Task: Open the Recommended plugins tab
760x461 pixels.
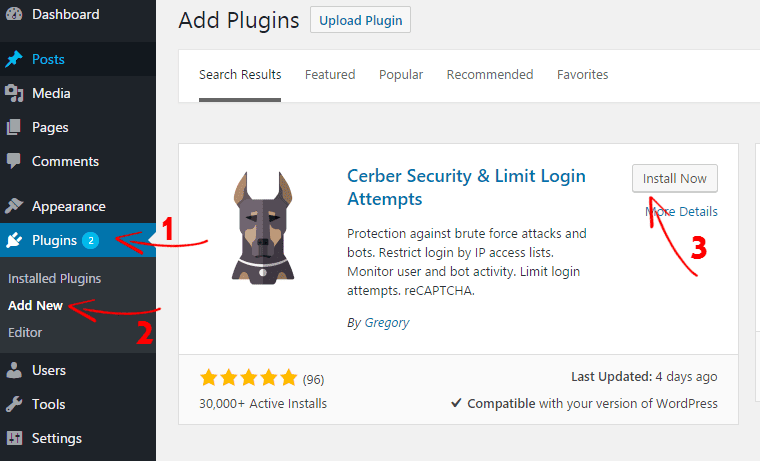Action: (490, 75)
